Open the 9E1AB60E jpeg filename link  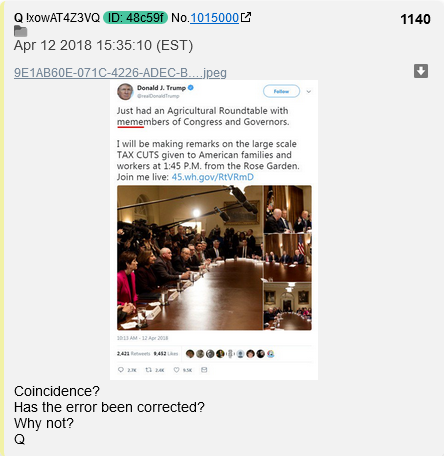pyautogui.click(x=120, y=72)
